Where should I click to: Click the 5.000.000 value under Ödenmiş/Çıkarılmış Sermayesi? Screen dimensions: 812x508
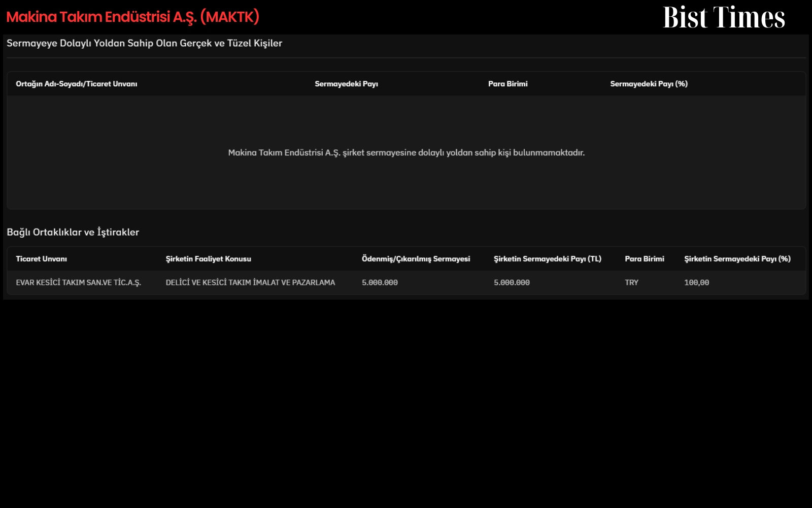[380, 282]
